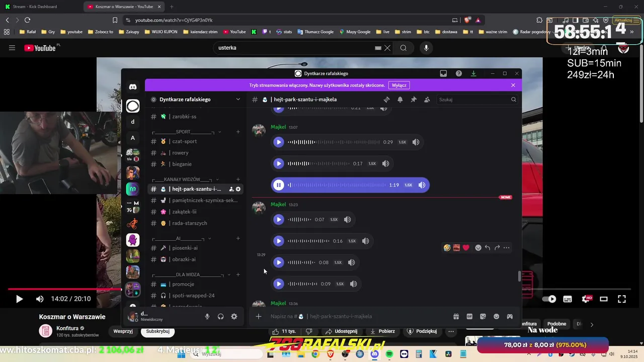Toggle volume on the 0:29 voice message
644x362 pixels.
416,142
